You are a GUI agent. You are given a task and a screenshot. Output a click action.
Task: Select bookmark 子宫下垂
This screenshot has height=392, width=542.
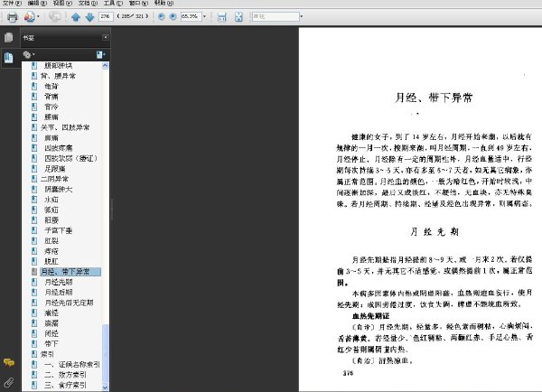click(x=59, y=230)
